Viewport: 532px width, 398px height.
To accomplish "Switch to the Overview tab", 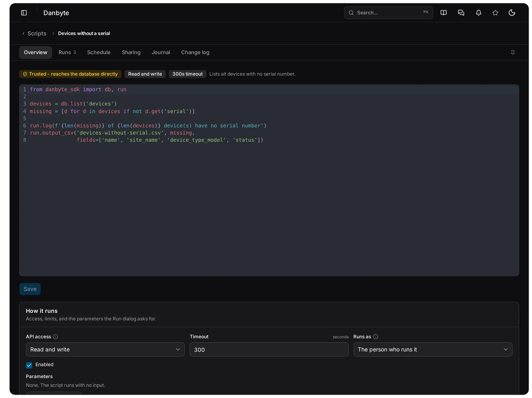I will 36,52.
